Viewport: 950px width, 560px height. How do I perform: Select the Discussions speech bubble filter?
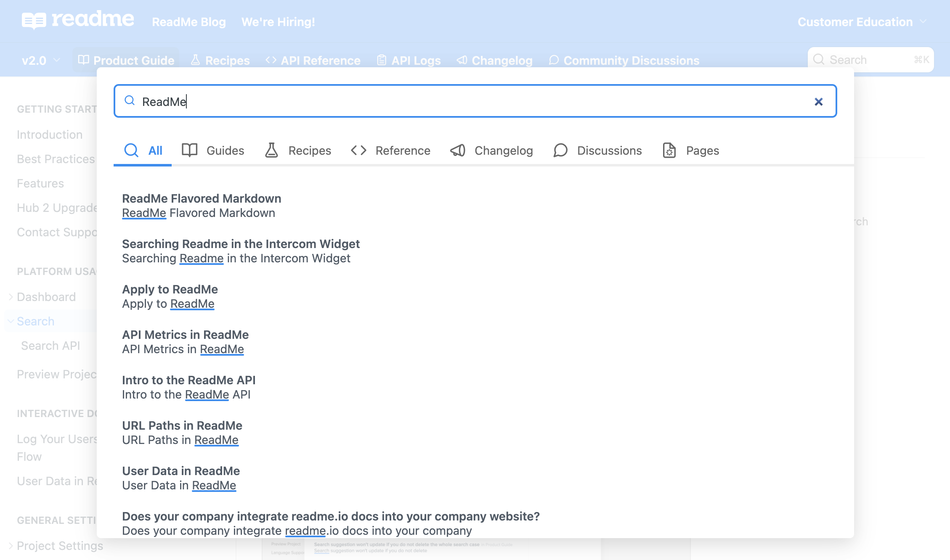tap(560, 151)
